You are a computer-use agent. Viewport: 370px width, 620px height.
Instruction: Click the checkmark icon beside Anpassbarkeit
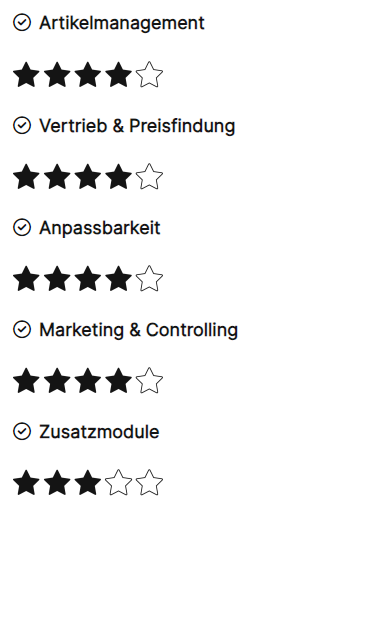point(22,227)
